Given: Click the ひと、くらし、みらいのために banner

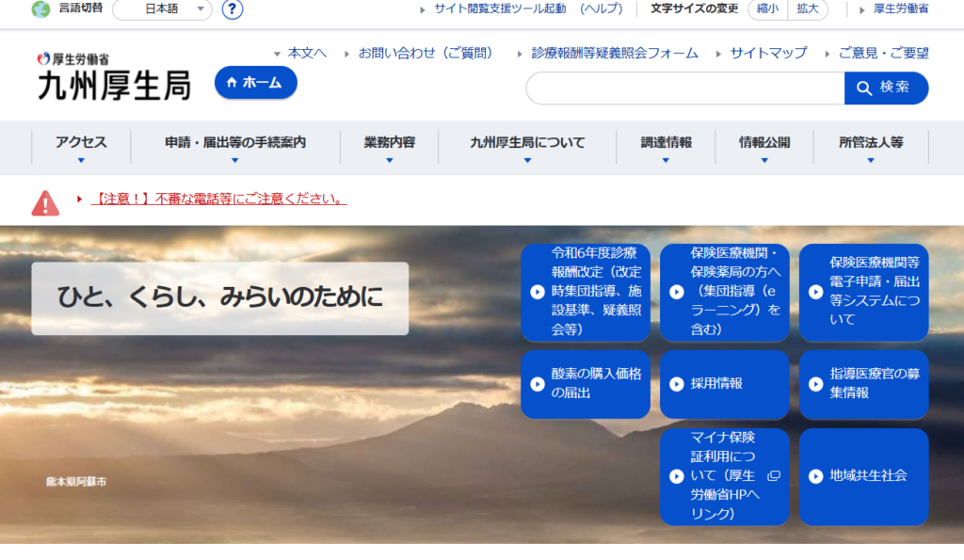Looking at the screenshot, I should (220, 298).
